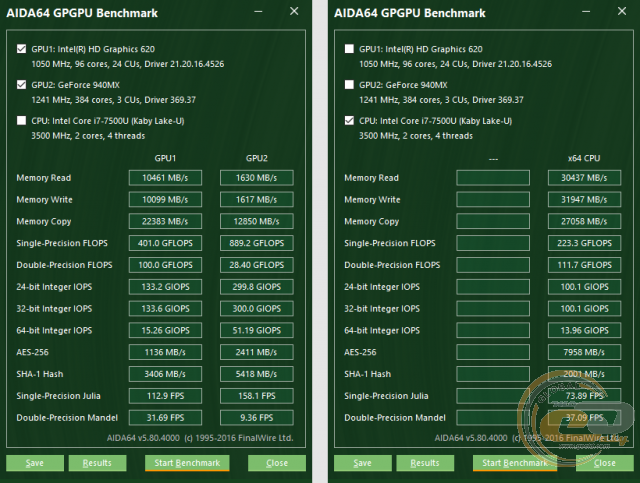This screenshot has width=640, height=483.
Task: Select the 401.0 GFLOPS value
Action: [x=165, y=243]
